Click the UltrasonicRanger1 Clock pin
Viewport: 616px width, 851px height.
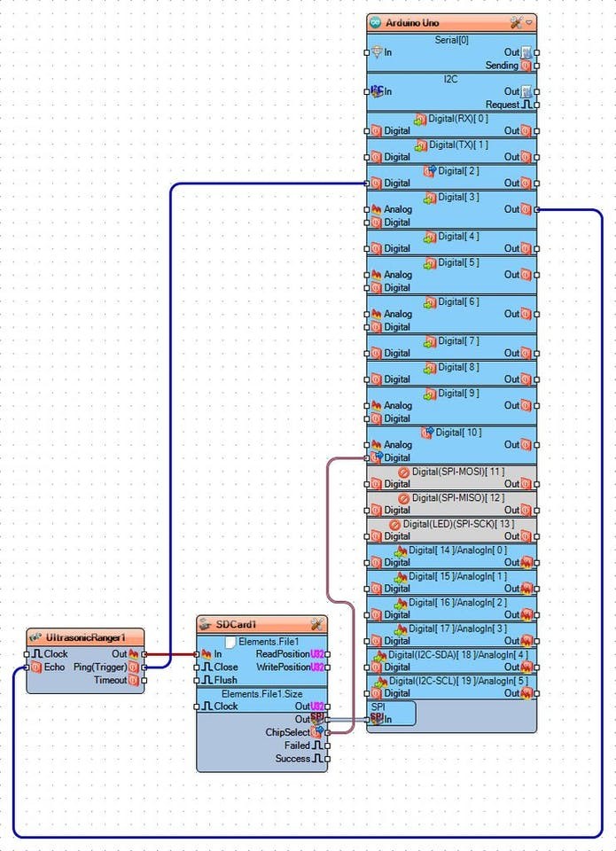coord(37,654)
